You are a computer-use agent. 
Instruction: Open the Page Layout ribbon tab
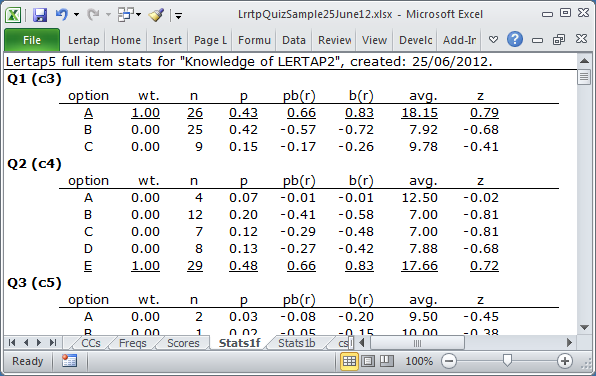210,40
